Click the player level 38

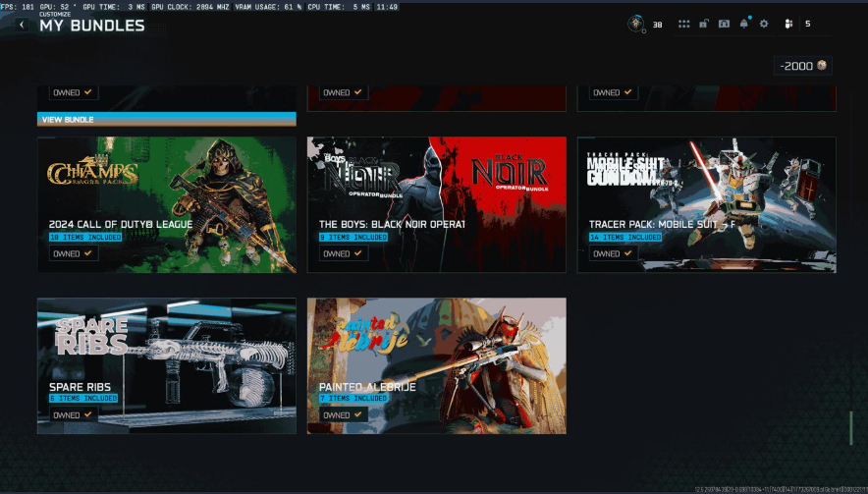pyautogui.click(x=657, y=25)
